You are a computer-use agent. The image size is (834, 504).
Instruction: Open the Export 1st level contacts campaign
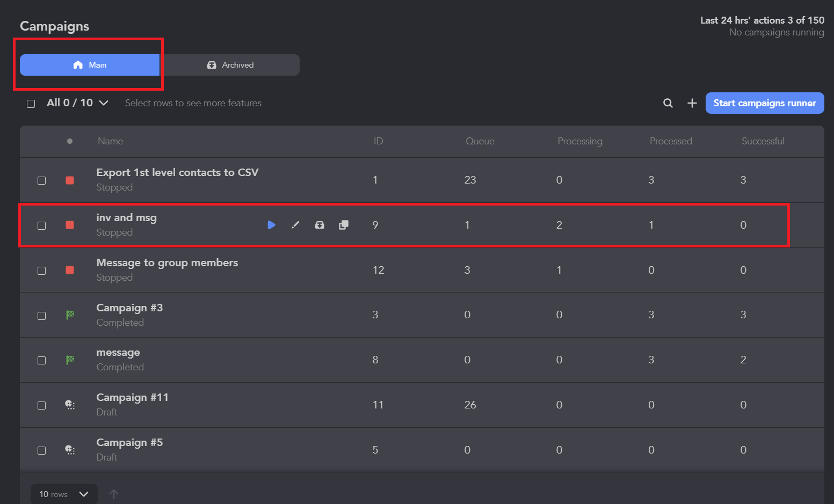click(x=177, y=172)
